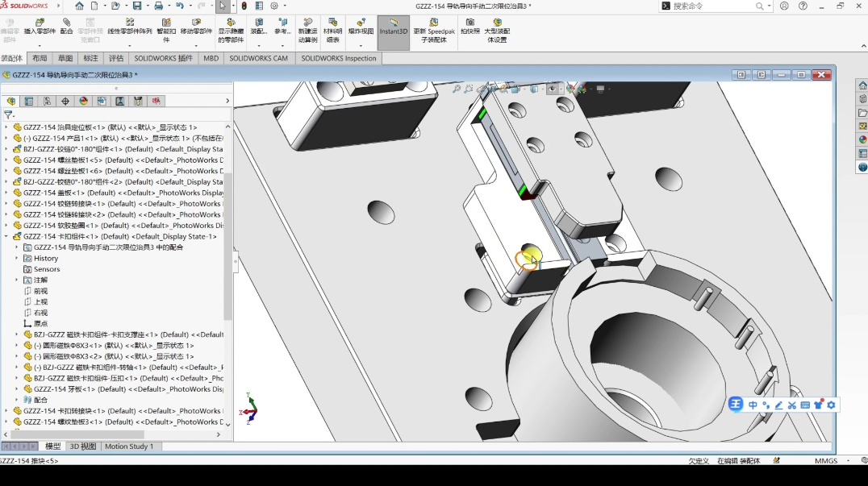Screen dimensions: 868x486
Task: Open the 插入零部件 dropdown arrow
Action: (x=40, y=45)
